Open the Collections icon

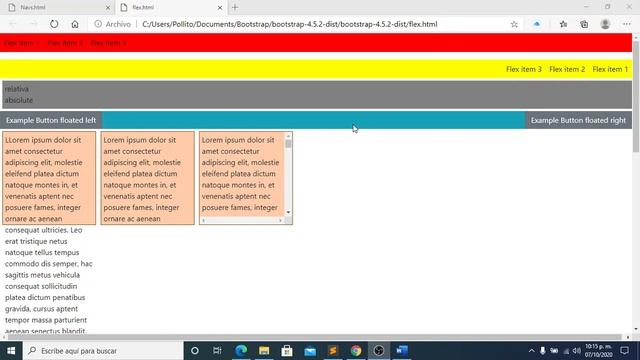[x=584, y=24]
